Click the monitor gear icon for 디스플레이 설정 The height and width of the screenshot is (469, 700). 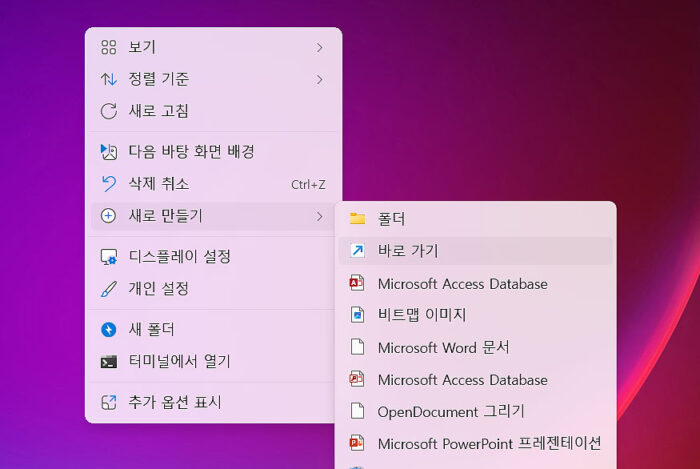coord(108,257)
